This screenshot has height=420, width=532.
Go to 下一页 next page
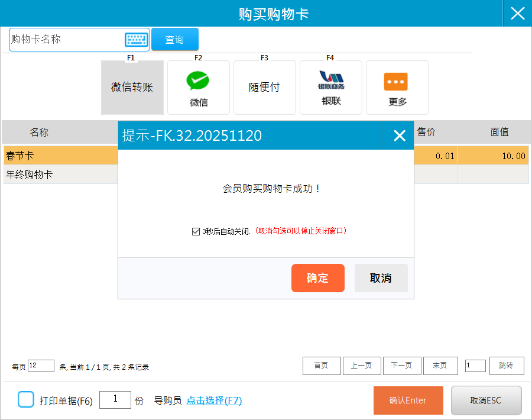coord(402,366)
